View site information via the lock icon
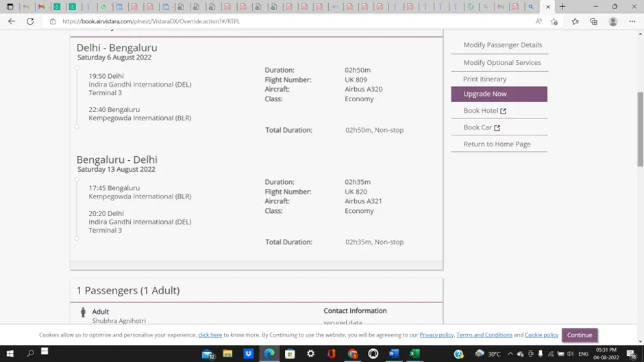The height and width of the screenshot is (362, 644). point(53,21)
